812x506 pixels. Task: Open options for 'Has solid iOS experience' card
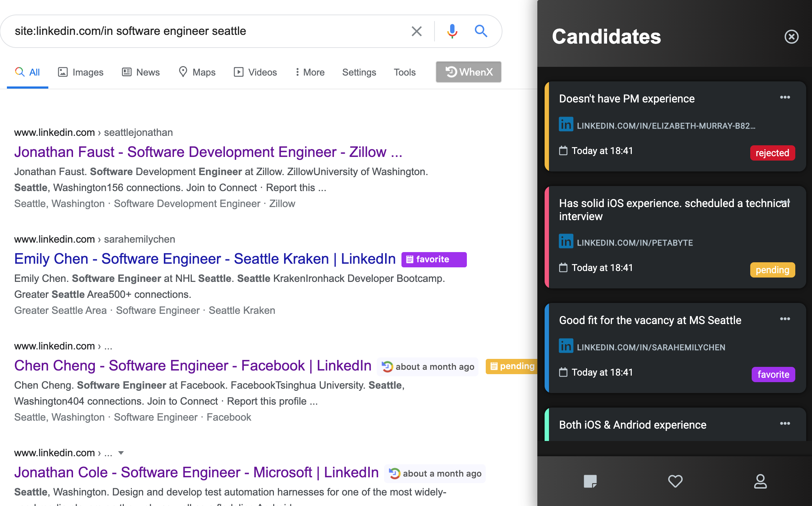(785, 202)
